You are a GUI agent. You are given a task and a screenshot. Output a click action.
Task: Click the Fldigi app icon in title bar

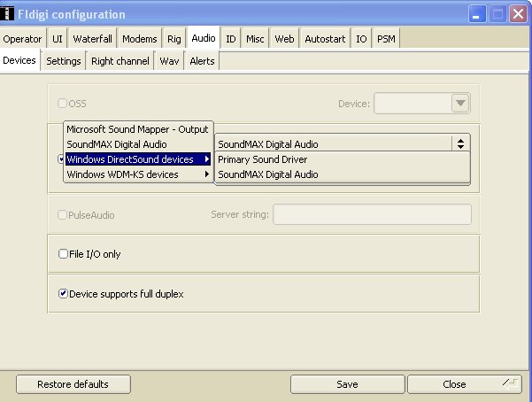click(x=10, y=14)
